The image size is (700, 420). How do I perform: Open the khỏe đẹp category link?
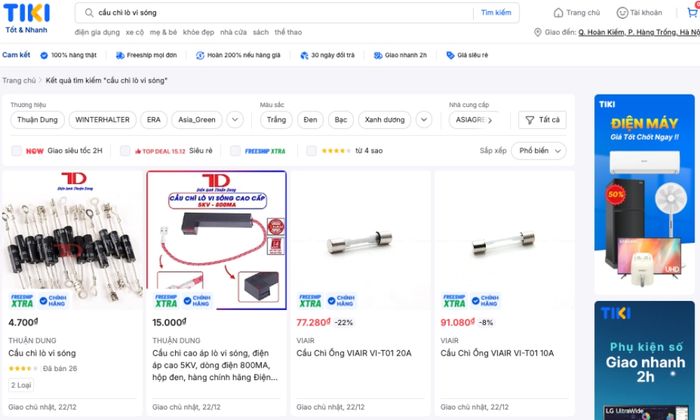click(x=198, y=32)
